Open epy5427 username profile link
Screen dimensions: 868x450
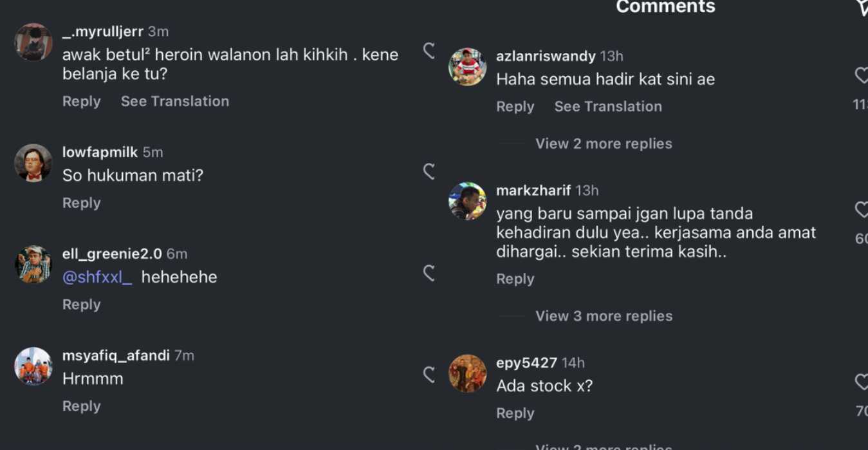coord(526,362)
